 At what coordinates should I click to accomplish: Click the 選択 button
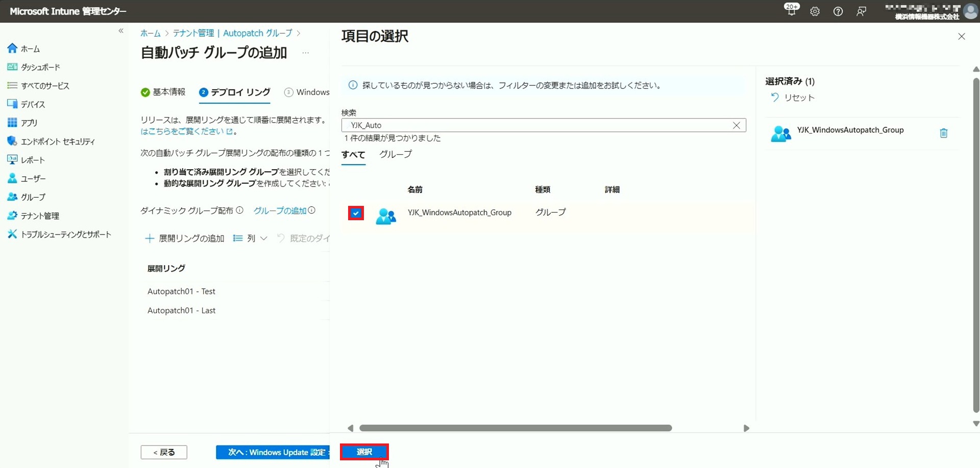pos(364,452)
